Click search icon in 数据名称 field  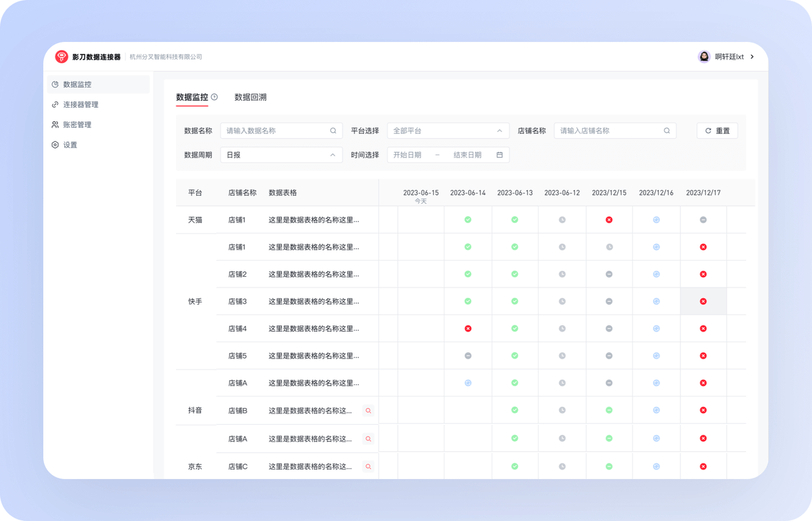333,131
